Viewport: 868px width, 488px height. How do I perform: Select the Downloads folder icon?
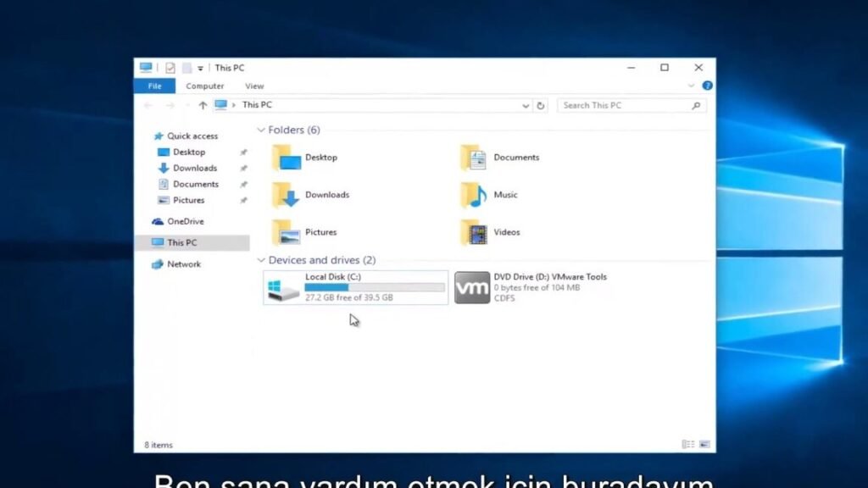click(x=286, y=195)
